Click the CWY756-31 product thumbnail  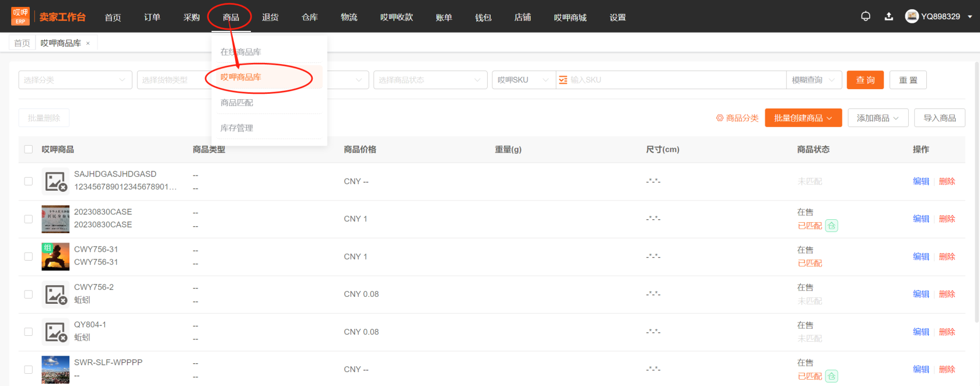coord(55,257)
